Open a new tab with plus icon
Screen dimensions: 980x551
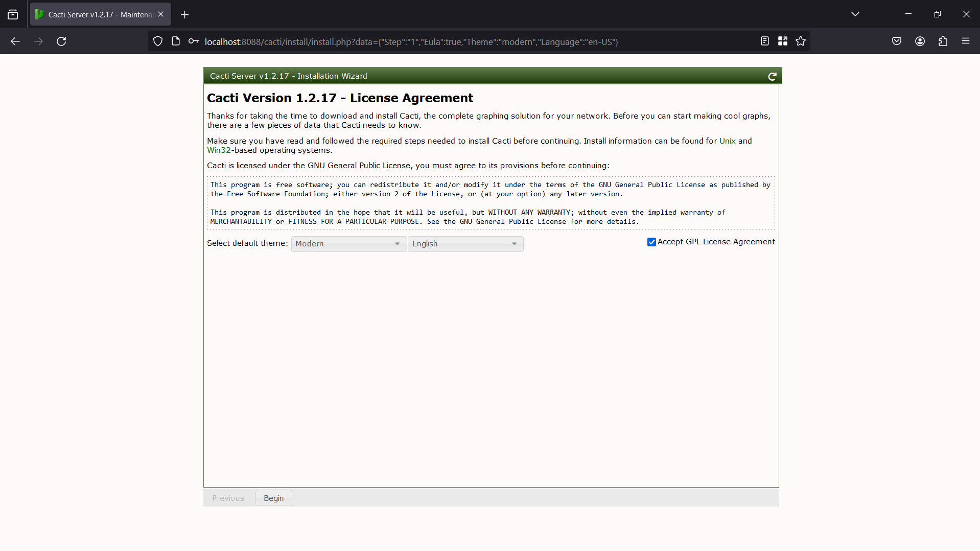tap(185, 15)
